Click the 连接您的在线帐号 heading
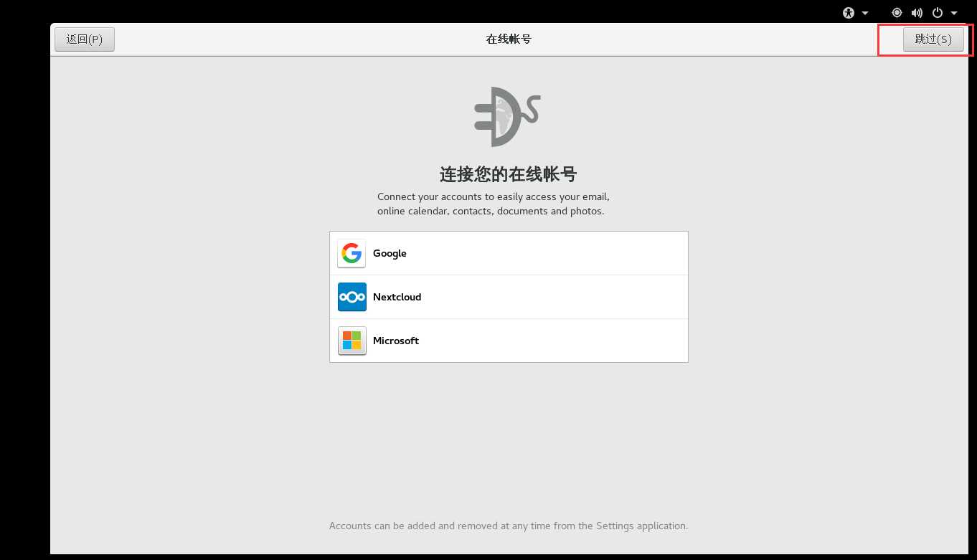 pyautogui.click(x=509, y=174)
